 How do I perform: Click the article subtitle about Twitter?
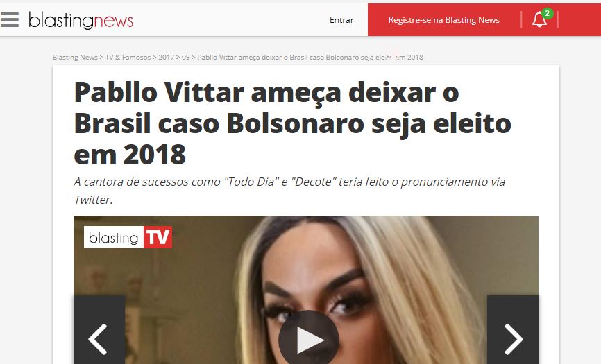(x=289, y=190)
